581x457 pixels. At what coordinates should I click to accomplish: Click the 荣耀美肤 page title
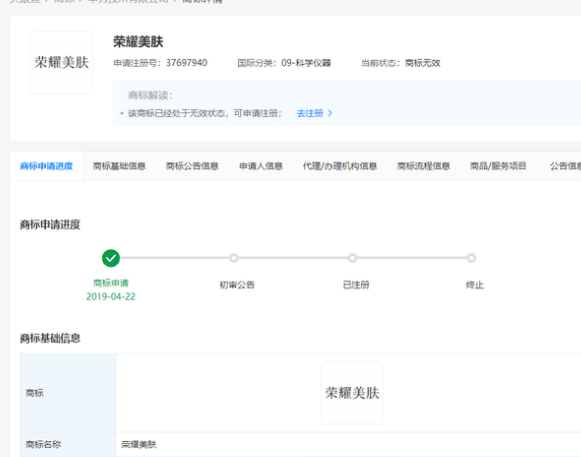[138, 42]
